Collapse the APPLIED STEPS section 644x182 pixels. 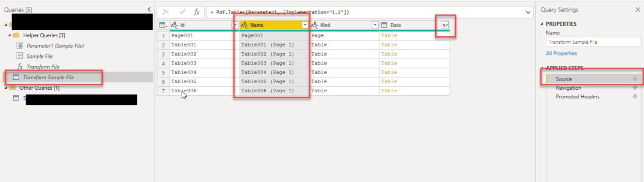pyautogui.click(x=542, y=68)
